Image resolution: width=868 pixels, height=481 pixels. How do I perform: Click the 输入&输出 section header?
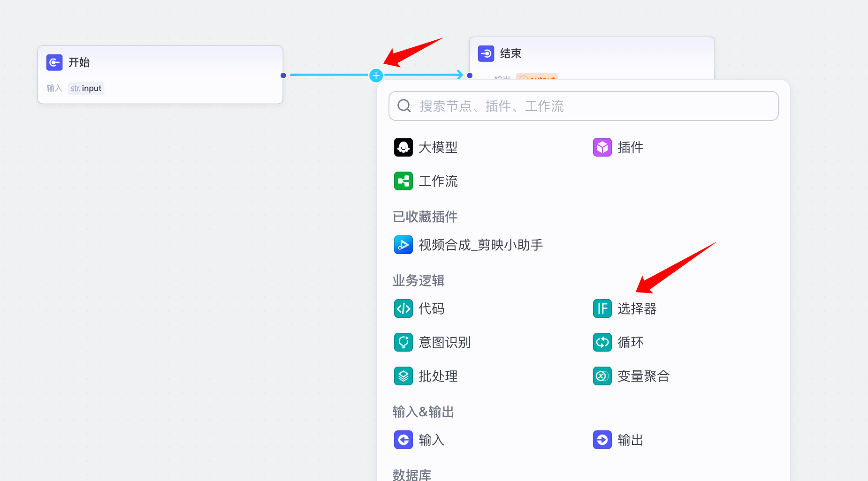[x=423, y=411]
